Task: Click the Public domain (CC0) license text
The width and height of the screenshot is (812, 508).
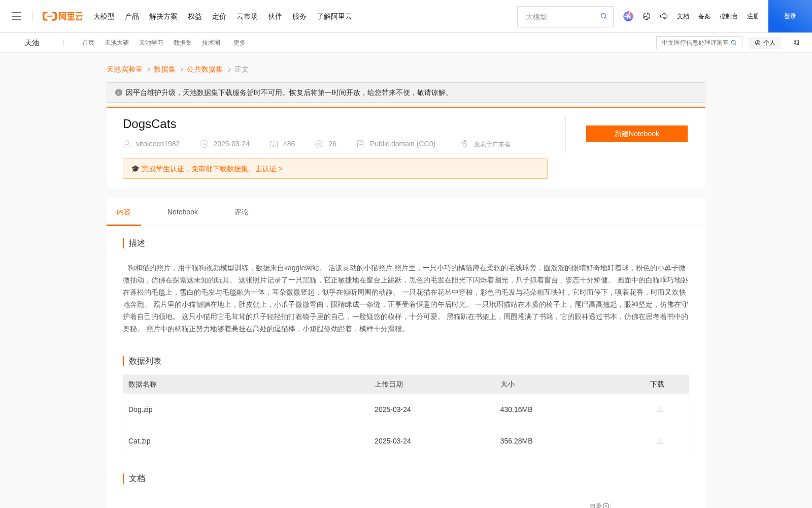Action: click(x=402, y=144)
